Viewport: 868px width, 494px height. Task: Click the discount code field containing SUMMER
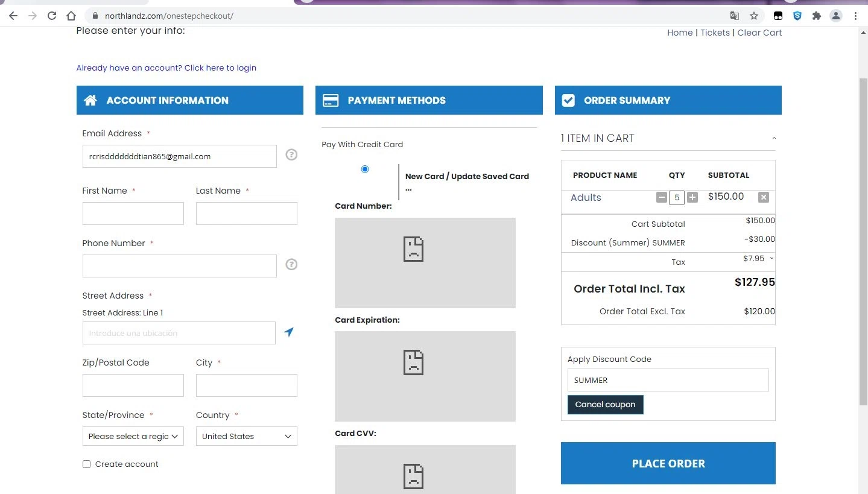point(668,380)
